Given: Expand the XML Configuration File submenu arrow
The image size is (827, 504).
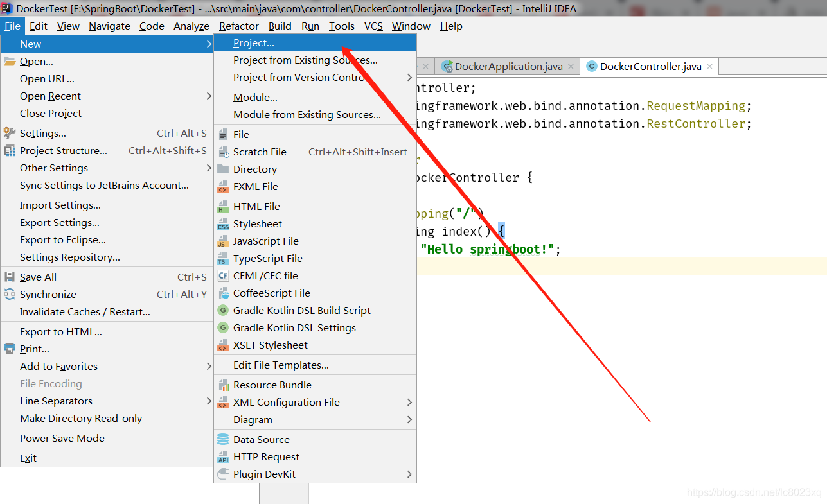Looking at the screenshot, I should tap(410, 402).
